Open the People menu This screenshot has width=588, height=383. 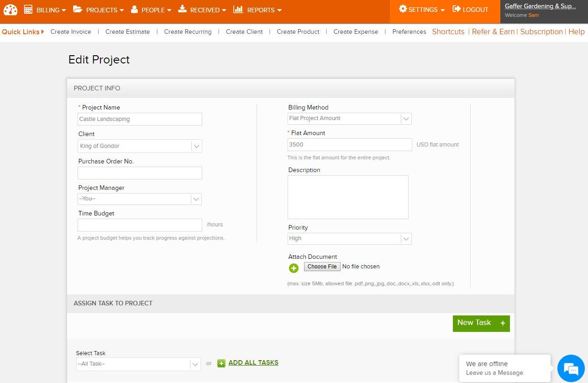coord(151,10)
